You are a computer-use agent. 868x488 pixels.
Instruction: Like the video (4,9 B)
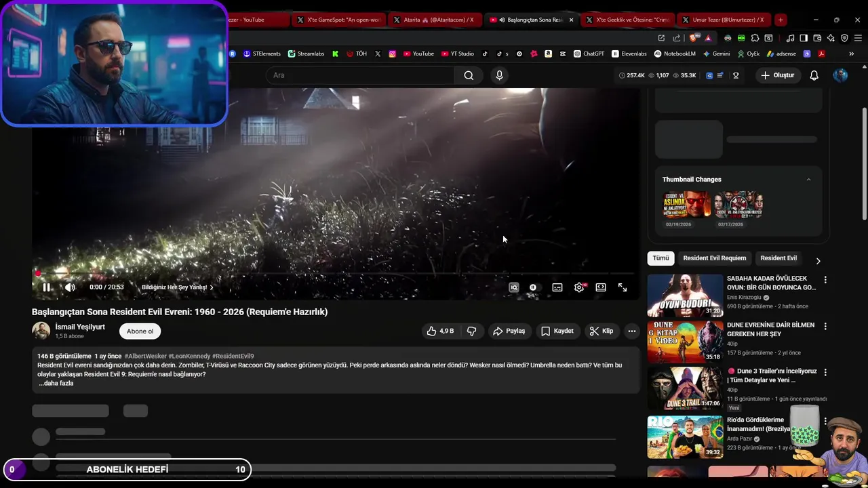tap(440, 331)
